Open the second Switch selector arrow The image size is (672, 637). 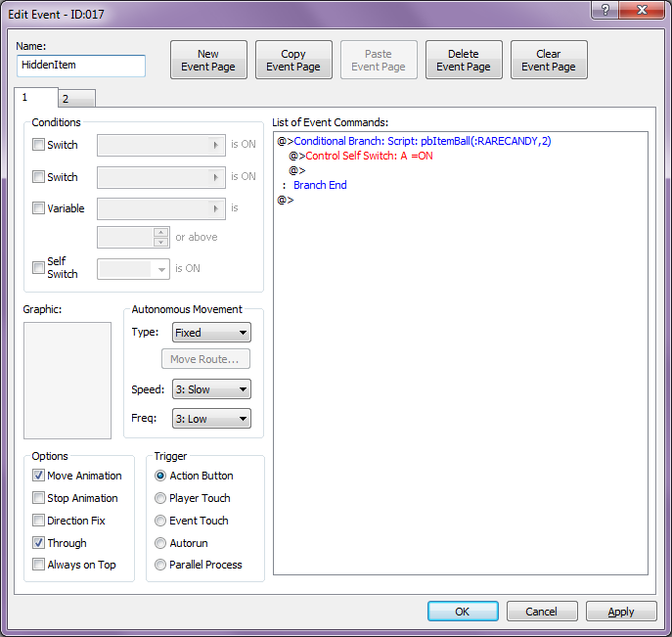click(x=216, y=177)
